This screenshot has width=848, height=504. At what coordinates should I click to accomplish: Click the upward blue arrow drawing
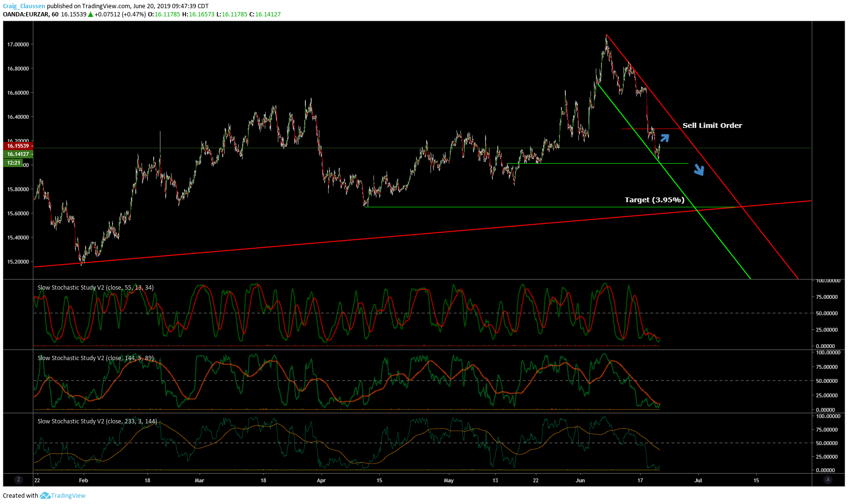tap(665, 139)
